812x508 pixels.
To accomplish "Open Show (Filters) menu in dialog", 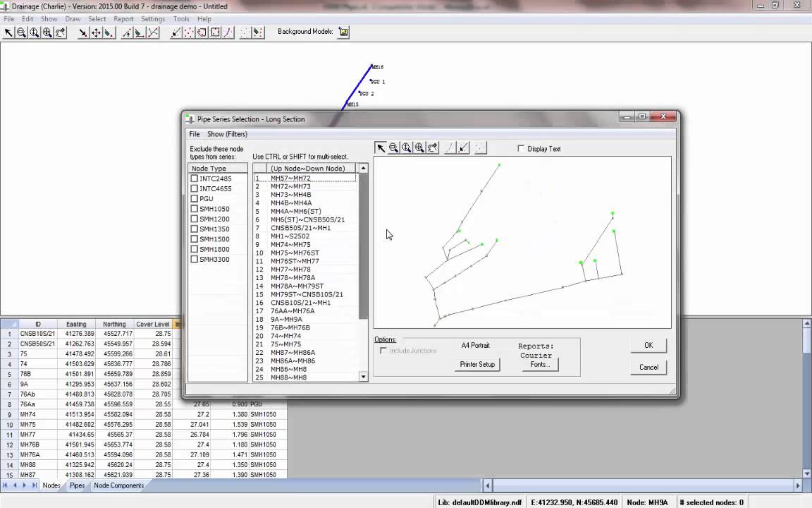I will click(228, 134).
